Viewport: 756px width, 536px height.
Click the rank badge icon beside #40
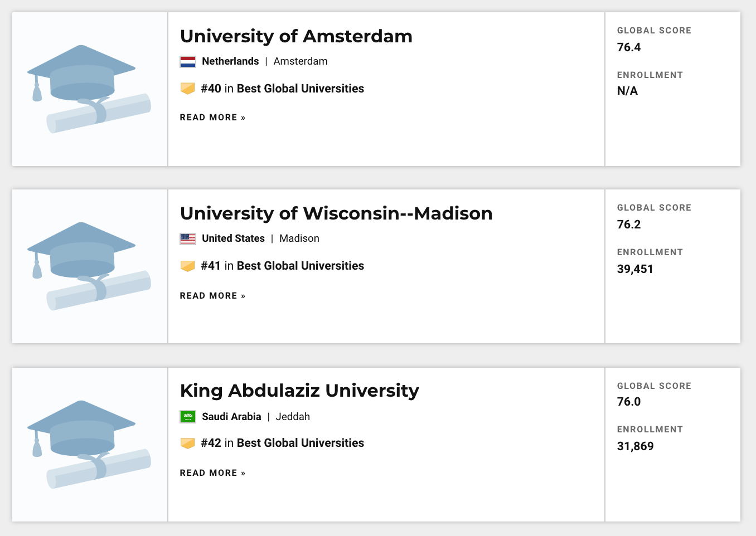tap(188, 89)
